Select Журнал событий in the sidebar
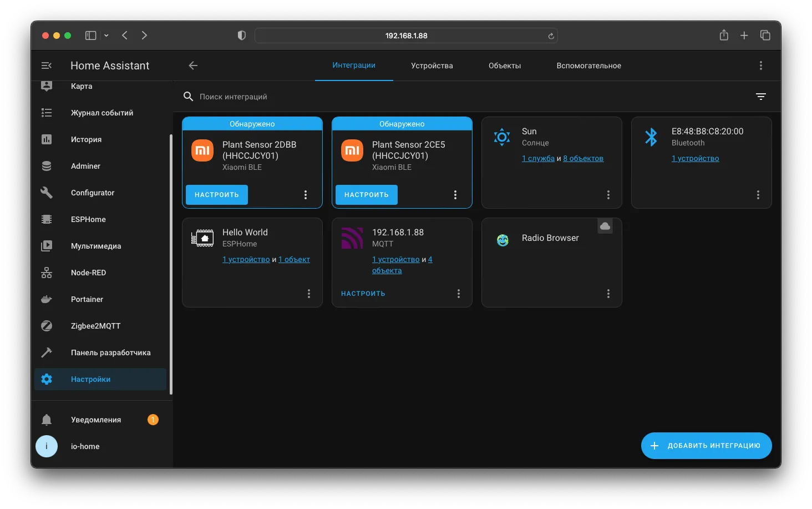The image size is (812, 509). click(x=100, y=113)
